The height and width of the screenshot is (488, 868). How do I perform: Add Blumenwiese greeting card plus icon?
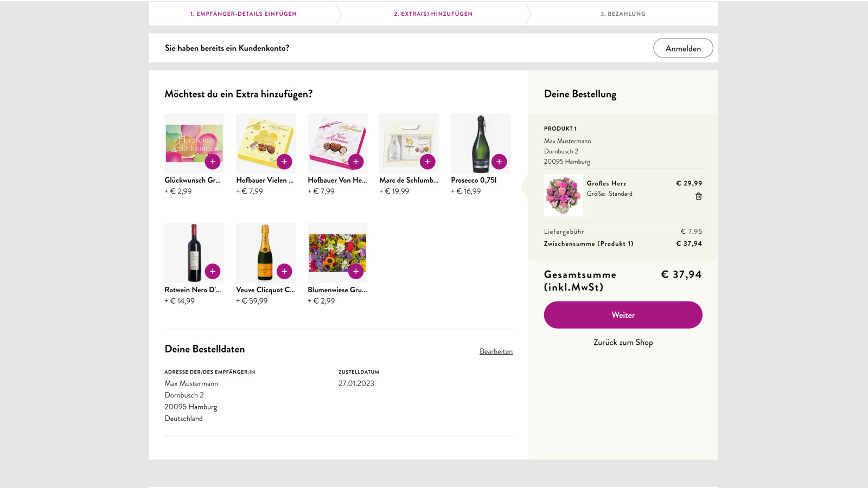pyautogui.click(x=356, y=271)
